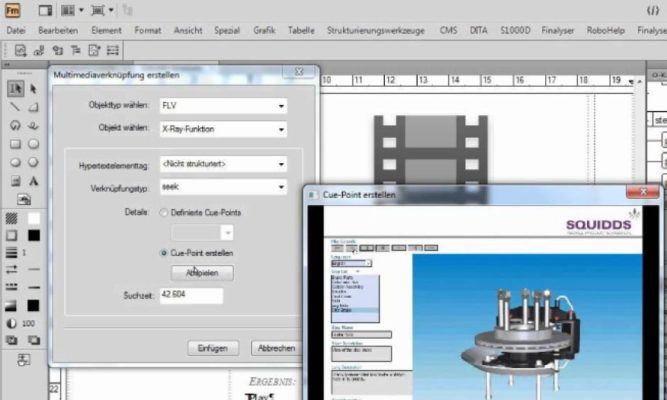Image resolution: width=667 pixels, height=400 pixels.
Task: Click the Suchzeit field showing 42.604
Action: pyautogui.click(x=190, y=295)
